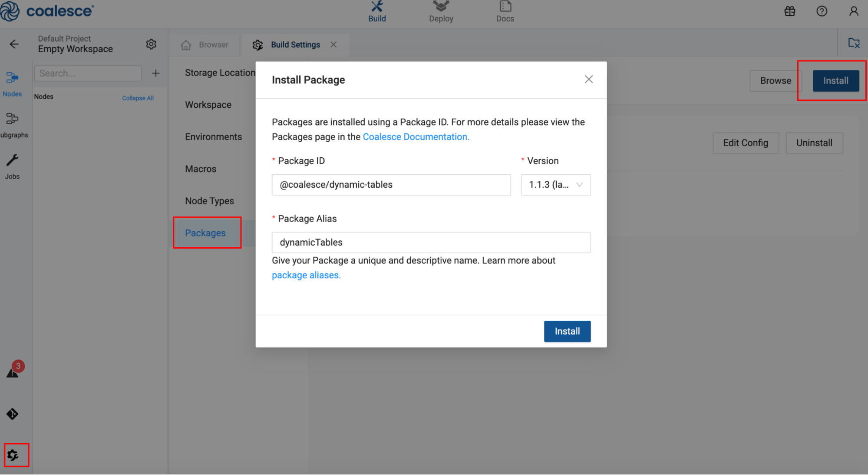This screenshot has width=868, height=475.
Task: Open the Coalesce Documentation link
Action: tap(416, 136)
